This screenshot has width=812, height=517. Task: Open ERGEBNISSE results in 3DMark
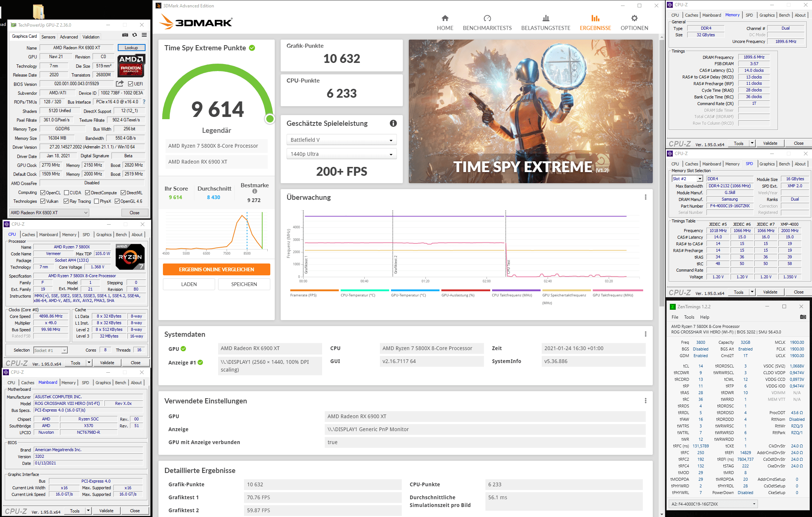tap(595, 23)
